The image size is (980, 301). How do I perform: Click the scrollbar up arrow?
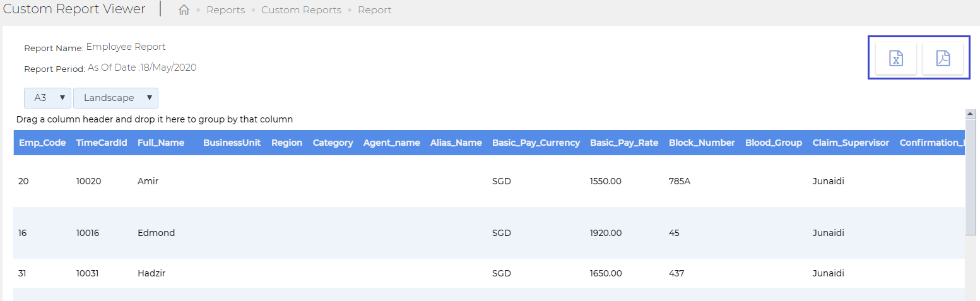(x=971, y=114)
